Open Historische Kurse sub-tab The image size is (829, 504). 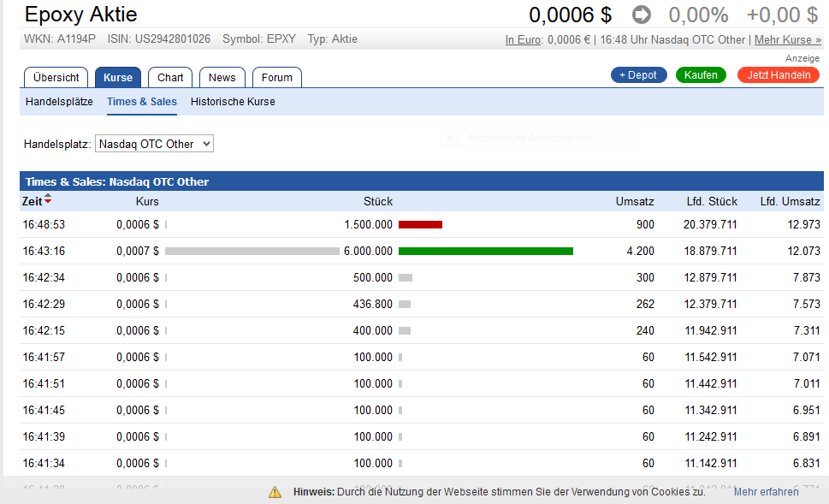[x=233, y=101]
